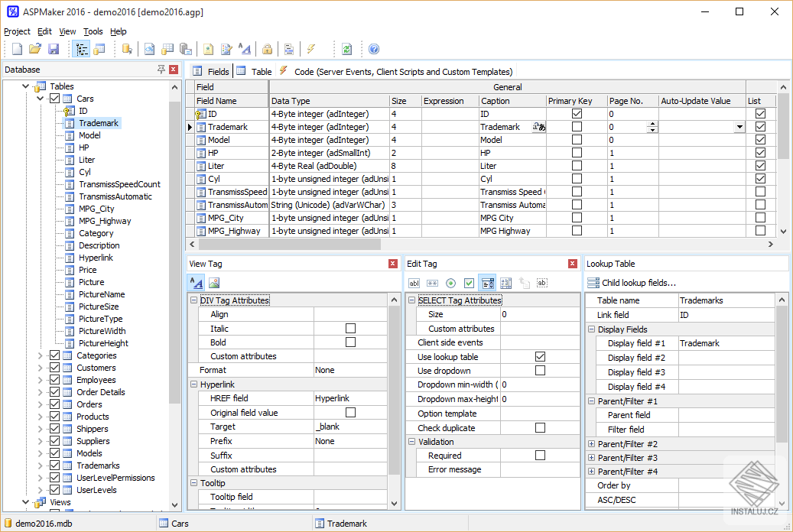The image size is (793, 532).
Task: Select Image view tag icon
Action: (214, 283)
